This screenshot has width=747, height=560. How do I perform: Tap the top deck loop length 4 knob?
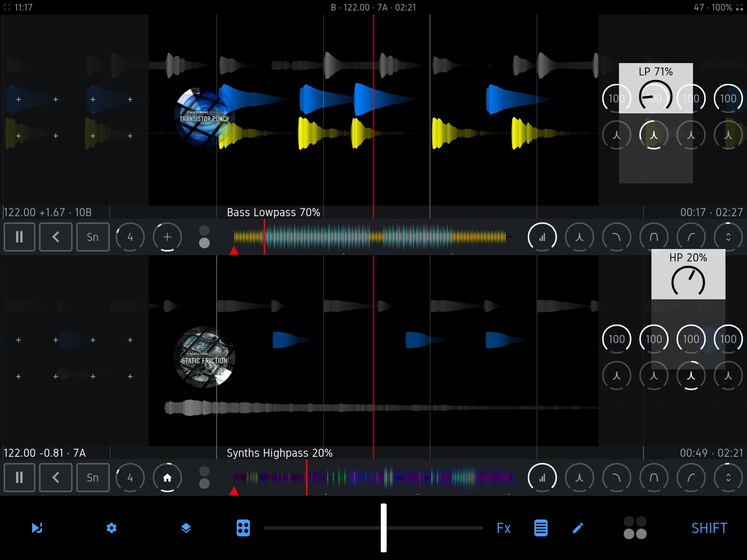pyautogui.click(x=130, y=237)
